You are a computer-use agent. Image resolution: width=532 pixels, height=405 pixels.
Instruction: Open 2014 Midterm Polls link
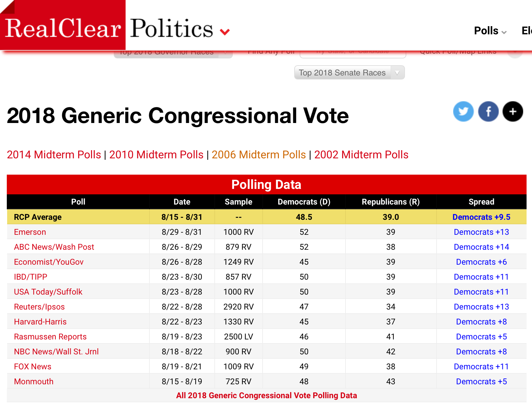pyautogui.click(x=54, y=155)
